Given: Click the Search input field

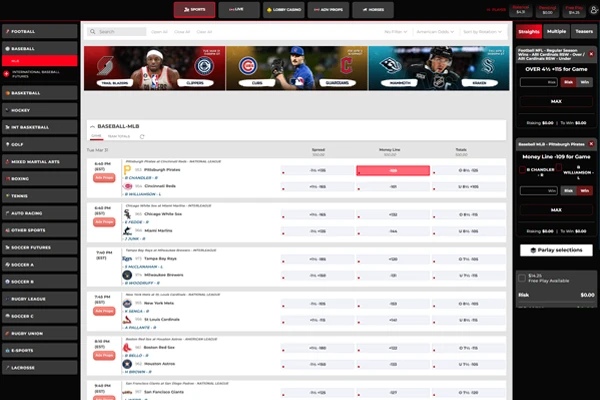Looking at the screenshot, I should point(130,32).
